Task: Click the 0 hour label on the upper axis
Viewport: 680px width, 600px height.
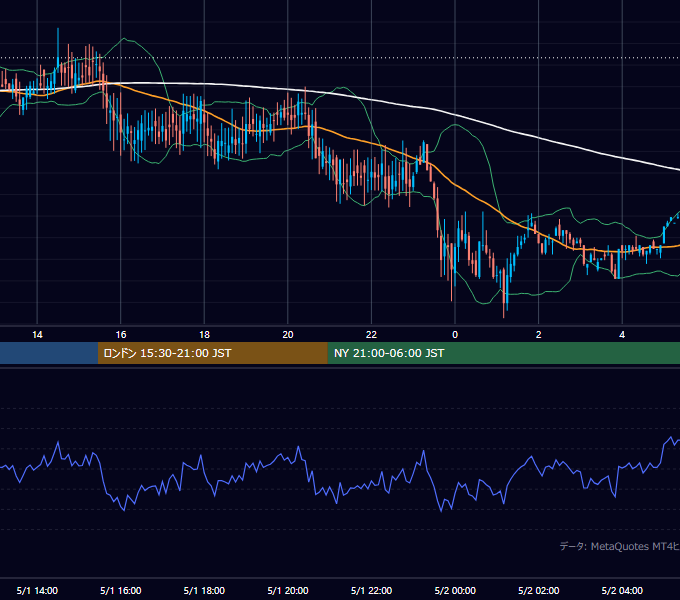Action: [455, 335]
